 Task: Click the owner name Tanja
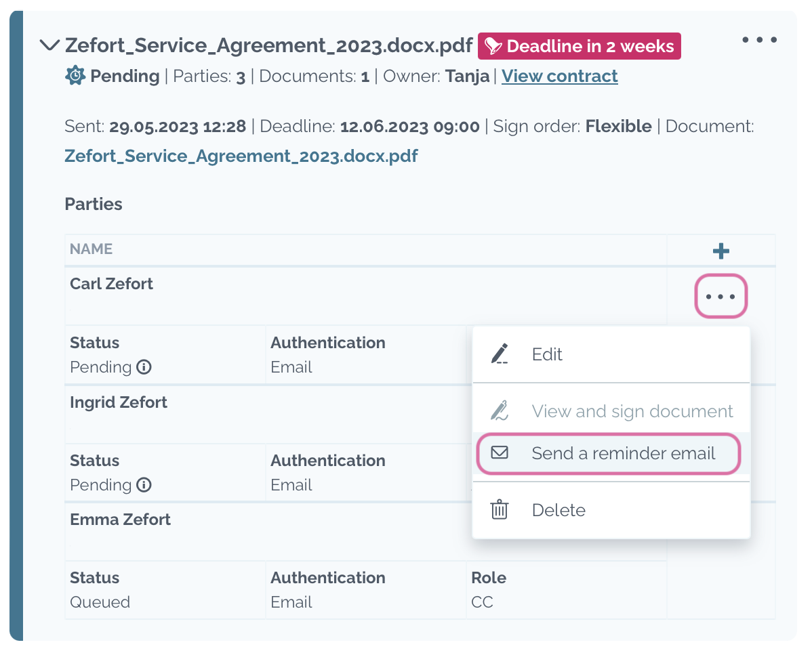(x=467, y=76)
